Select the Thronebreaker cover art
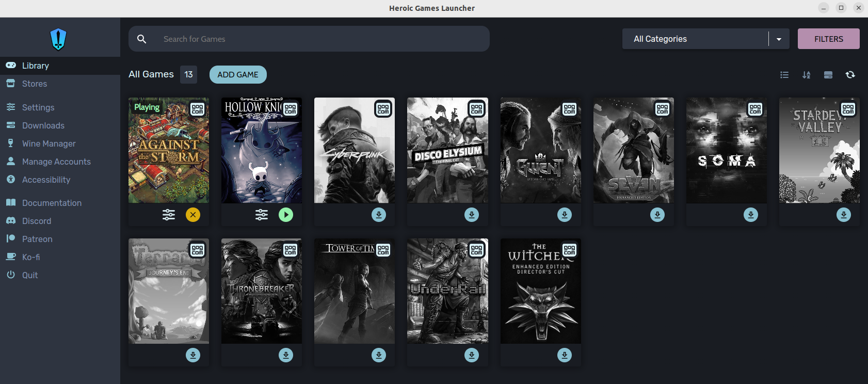The image size is (868, 384). click(x=262, y=291)
